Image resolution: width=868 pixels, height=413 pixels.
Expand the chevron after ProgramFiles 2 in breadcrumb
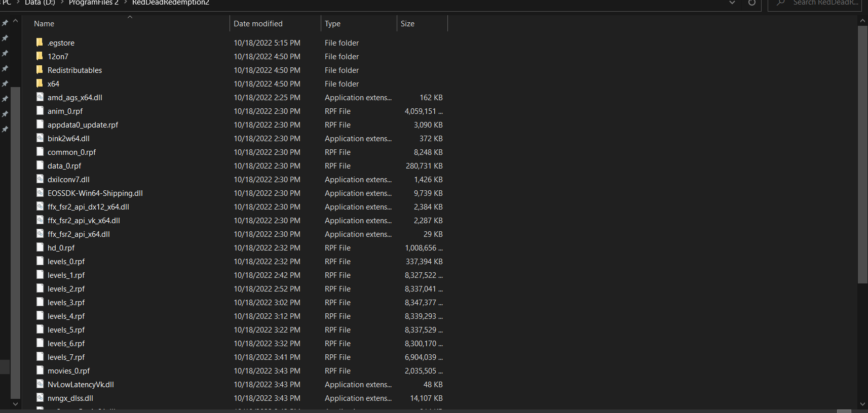(126, 3)
